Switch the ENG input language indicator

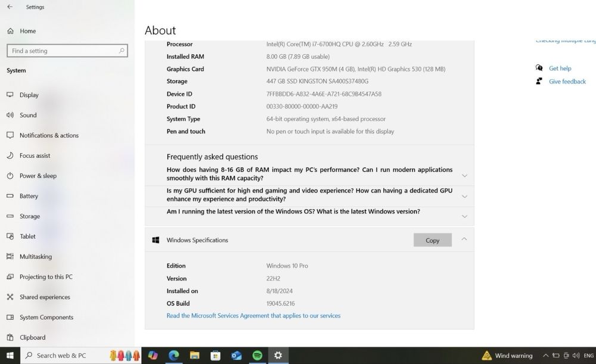click(x=589, y=356)
